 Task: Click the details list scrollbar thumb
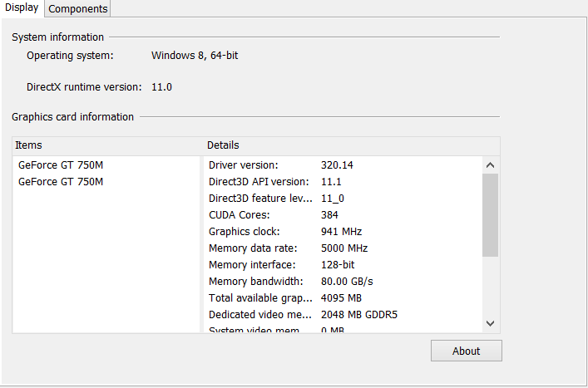coord(490,214)
